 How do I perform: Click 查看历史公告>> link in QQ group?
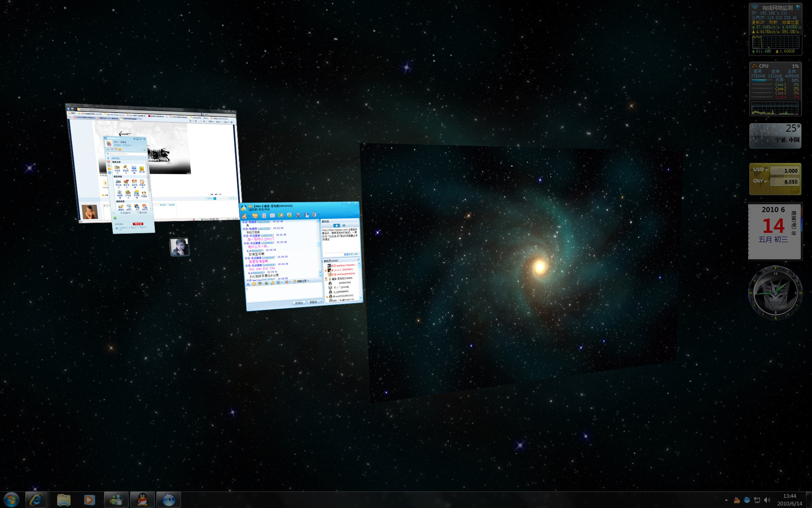(x=352, y=254)
